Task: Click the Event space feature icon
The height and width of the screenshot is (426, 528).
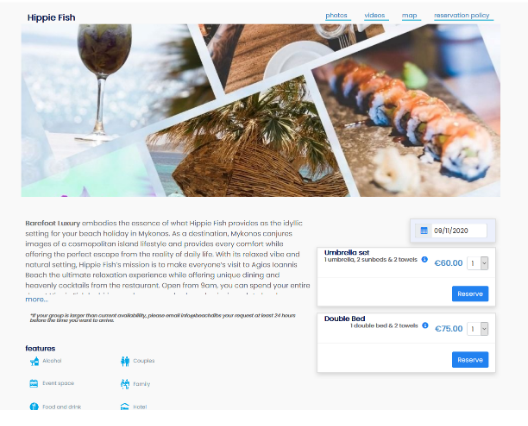Action: click(x=34, y=384)
